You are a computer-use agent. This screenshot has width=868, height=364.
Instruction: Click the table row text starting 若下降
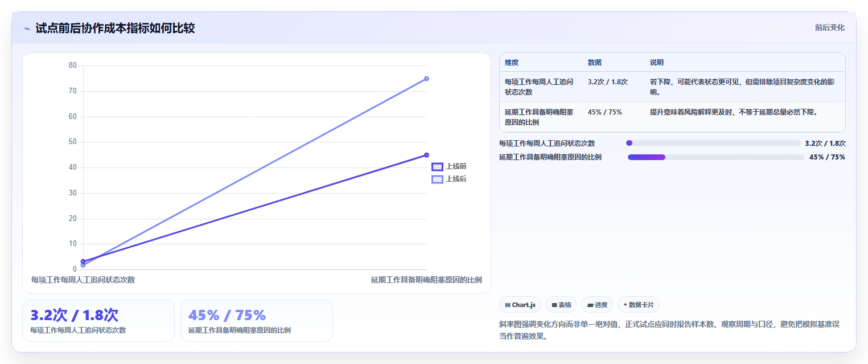[x=742, y=87]
